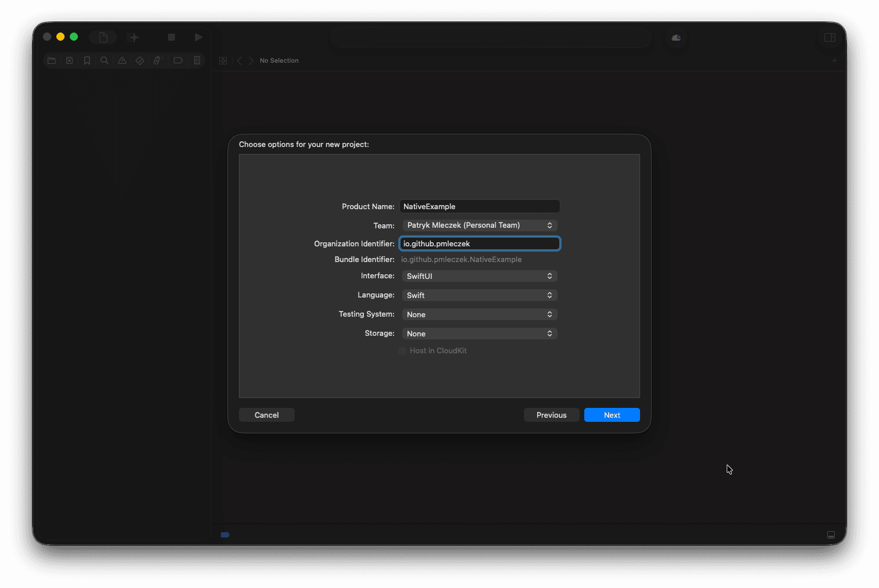Expand the Interface dropdown showing SwiftUI
This screenshot has height=588, width=879.
[480, 277]
